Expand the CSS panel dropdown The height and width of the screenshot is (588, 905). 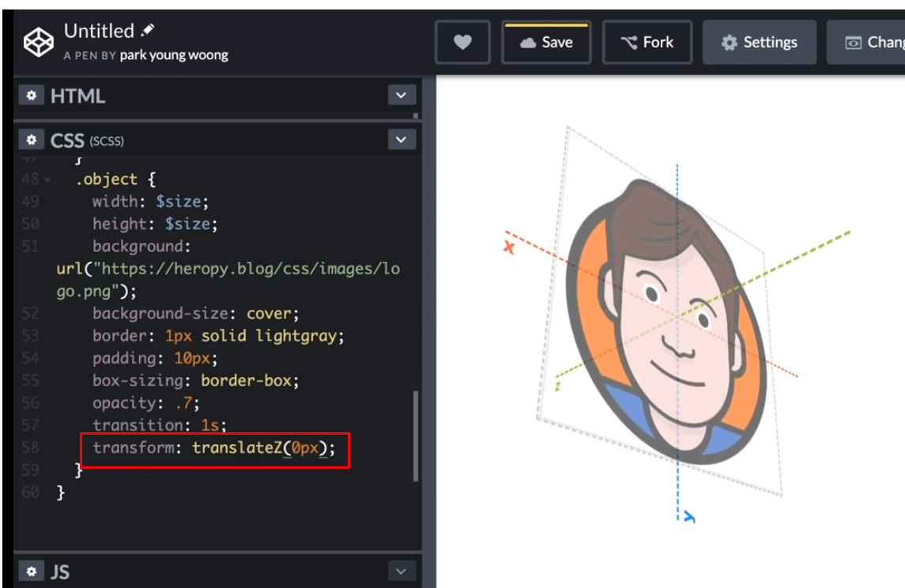click(x=402, y=140)
